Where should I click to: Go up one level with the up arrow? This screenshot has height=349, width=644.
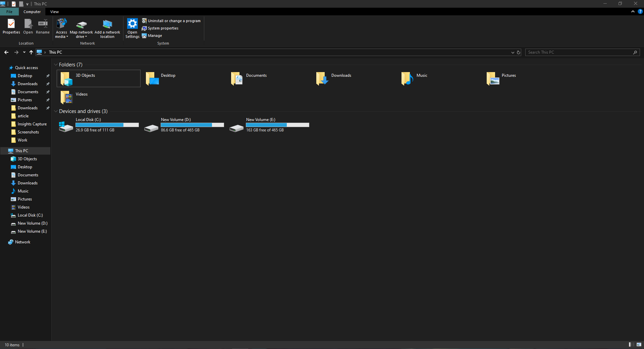coord(31,52)
